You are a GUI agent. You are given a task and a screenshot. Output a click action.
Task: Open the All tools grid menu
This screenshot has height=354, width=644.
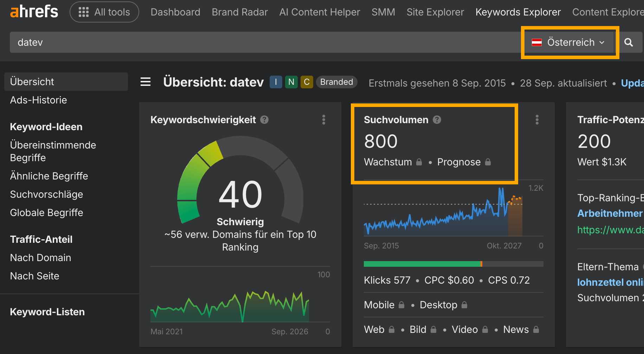point(104,12)
